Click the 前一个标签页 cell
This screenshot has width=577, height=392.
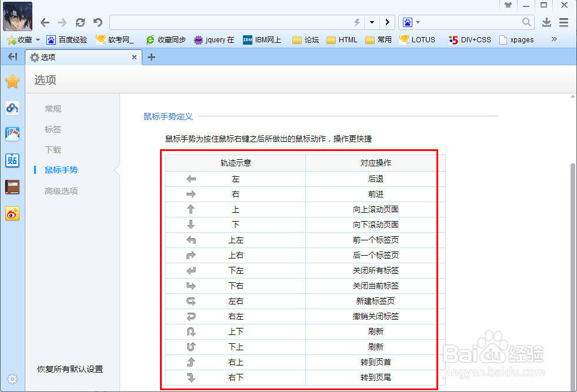tap(375, 240)
